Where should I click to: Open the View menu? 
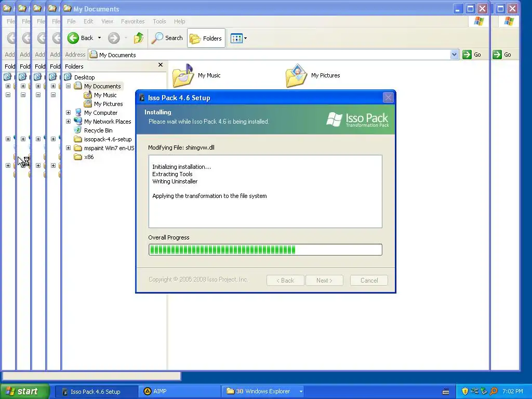pos(107,21)
